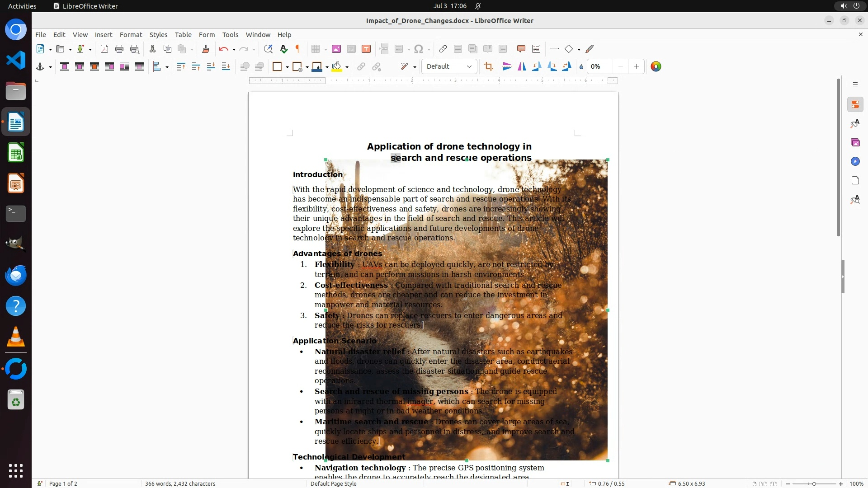Insert a comment using toolbar icon
The width and height of the screenshot is (868, 488).
click(x=521, y=49)
